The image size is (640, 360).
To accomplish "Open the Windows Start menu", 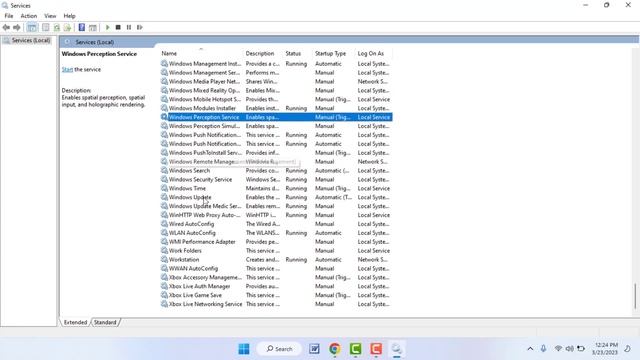I will point(244,349).
